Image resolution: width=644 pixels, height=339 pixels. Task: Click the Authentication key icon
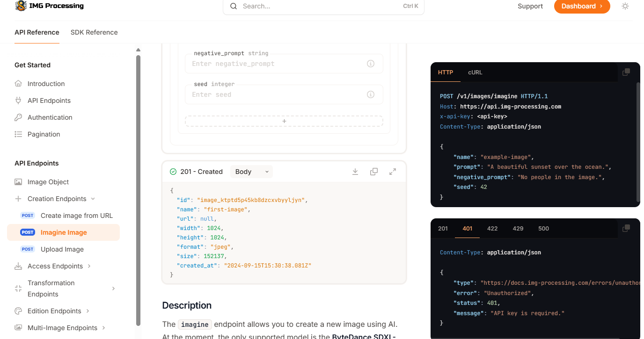pos(19,117)
